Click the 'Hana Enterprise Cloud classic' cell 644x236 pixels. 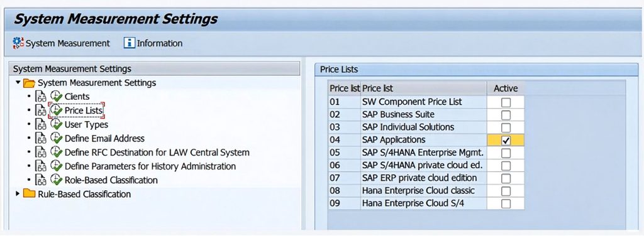coord(424,191)
